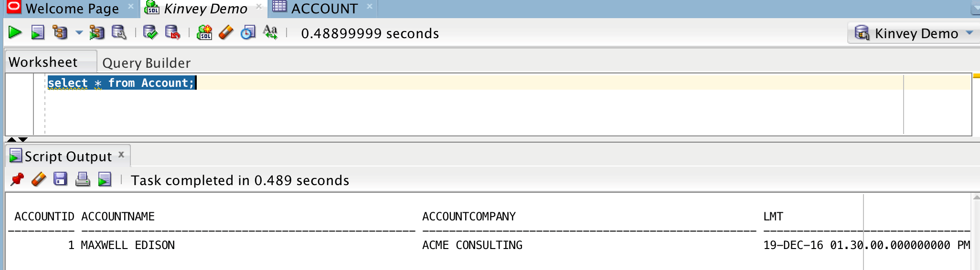Click the Run Script toolbar icon
980x270 pixels.
[37, 32]
